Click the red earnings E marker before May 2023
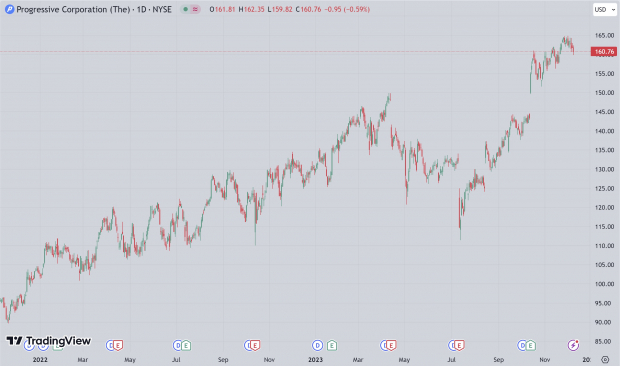 coord(391,345)
